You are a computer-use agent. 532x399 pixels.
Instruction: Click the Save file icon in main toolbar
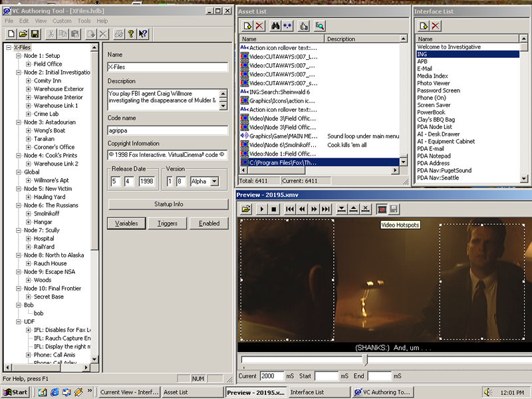point(35,34)
